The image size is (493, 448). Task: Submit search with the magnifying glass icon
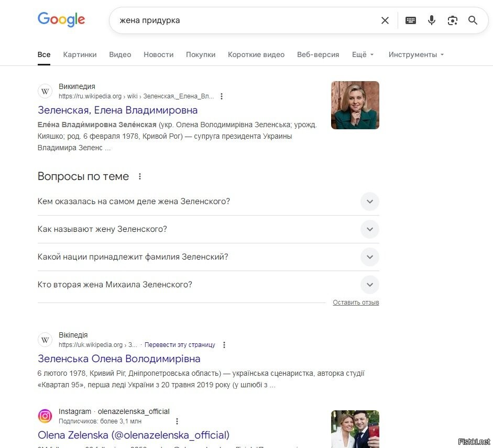coord(473,20)
